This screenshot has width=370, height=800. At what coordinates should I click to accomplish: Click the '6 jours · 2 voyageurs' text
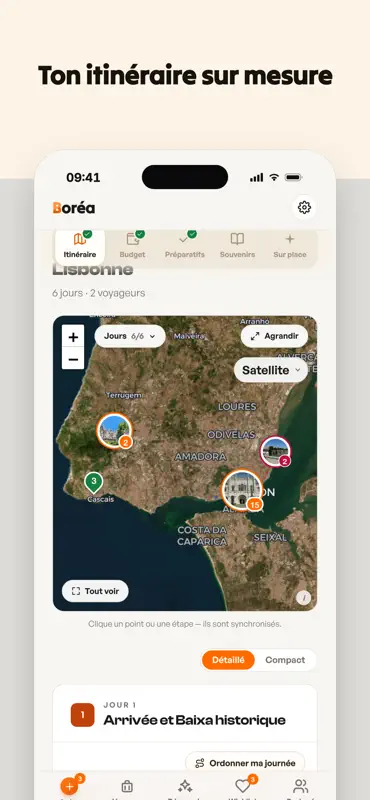(x=98, y=293)
